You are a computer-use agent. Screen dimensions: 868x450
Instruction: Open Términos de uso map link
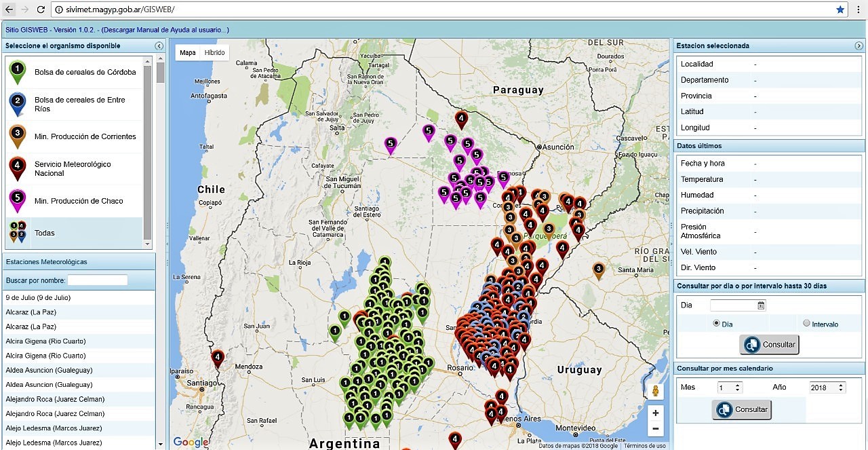tap(645, 446)
